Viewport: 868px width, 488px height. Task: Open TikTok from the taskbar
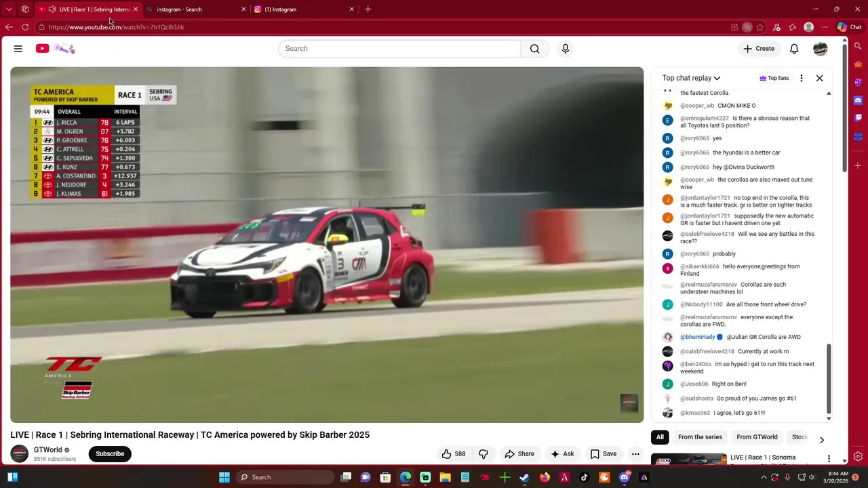point(584,477)
